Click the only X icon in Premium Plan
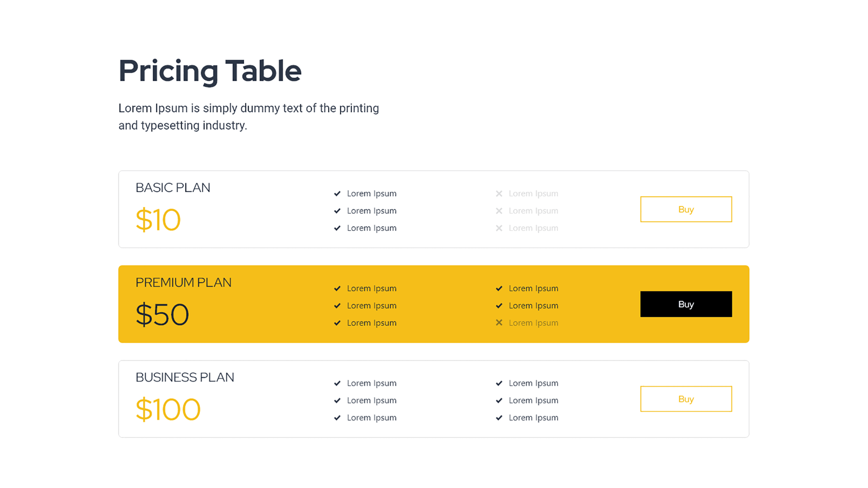This screenshot has width=868, height=488. [x=499, y=323]
